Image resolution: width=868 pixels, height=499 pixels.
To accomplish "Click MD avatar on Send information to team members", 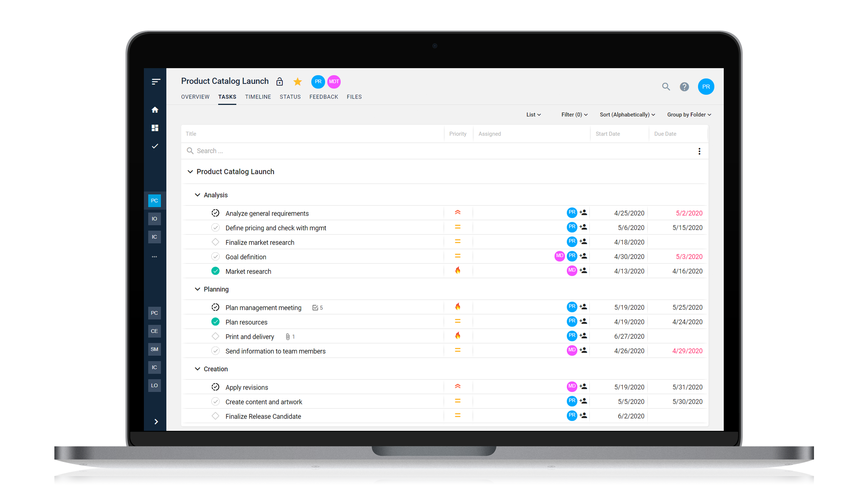I will pyautogui.click(x=572, y=350).
